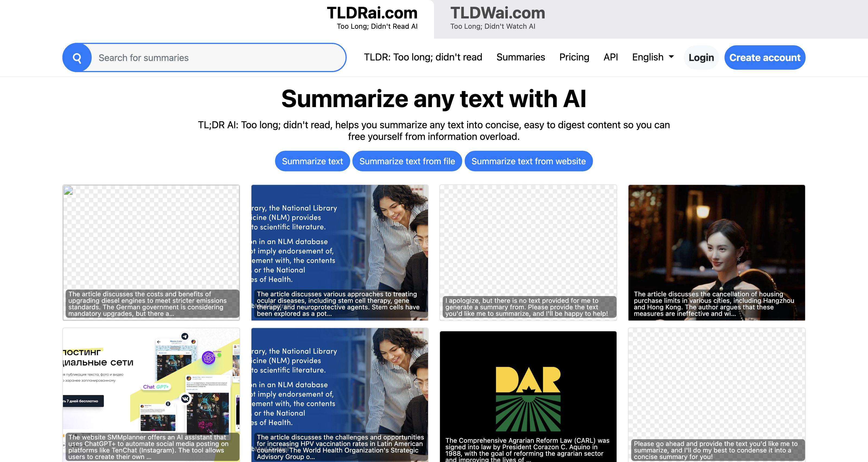
Task: Open the Summaries menu item
Action: 521,57
